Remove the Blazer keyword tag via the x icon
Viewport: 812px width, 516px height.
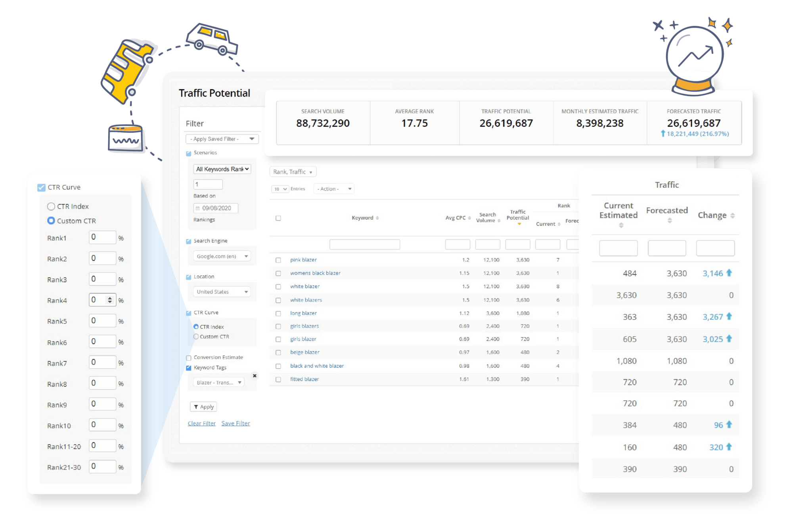pyautogui.click(x=255, y=376)
